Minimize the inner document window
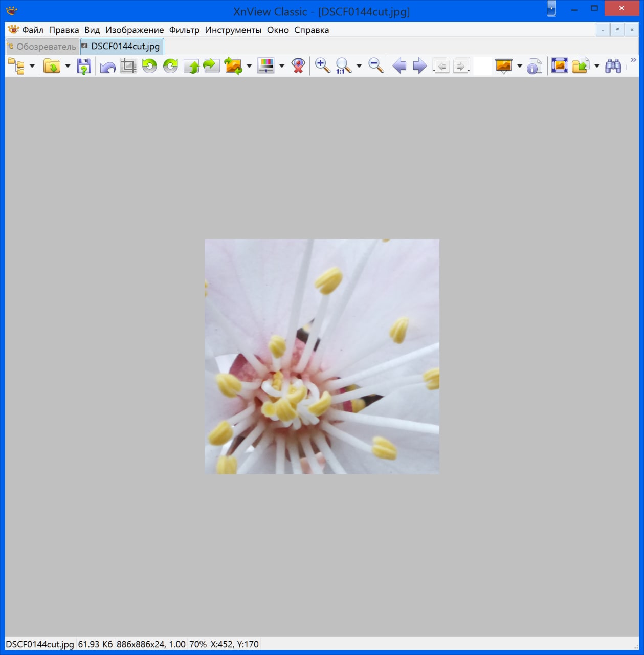This screenshot has height=655, width=644. click(x=603, y=30)
